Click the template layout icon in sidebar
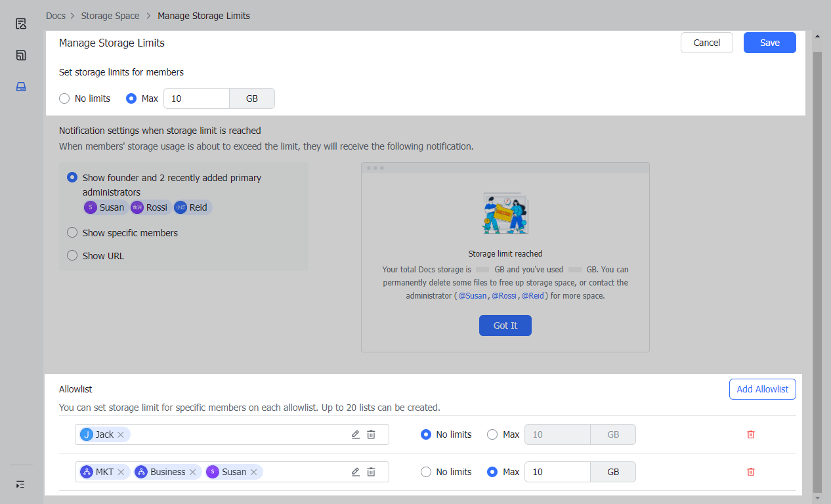 tap(21, 55)
